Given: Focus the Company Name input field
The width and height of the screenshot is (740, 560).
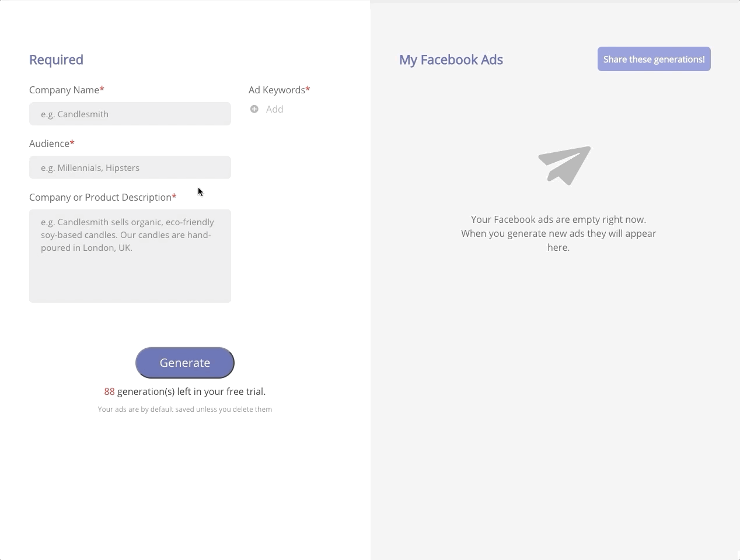Looking at the screenshot, I should [130, 114].
